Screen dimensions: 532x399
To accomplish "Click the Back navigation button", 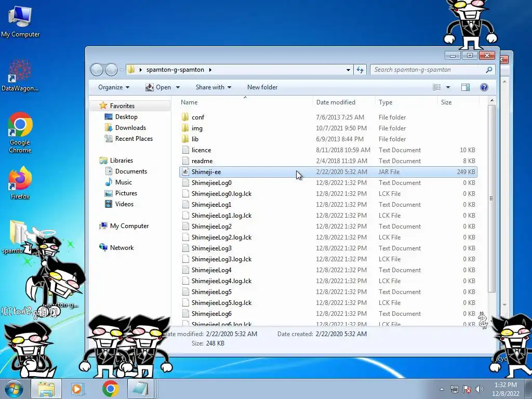I will [x=97, y=70].
